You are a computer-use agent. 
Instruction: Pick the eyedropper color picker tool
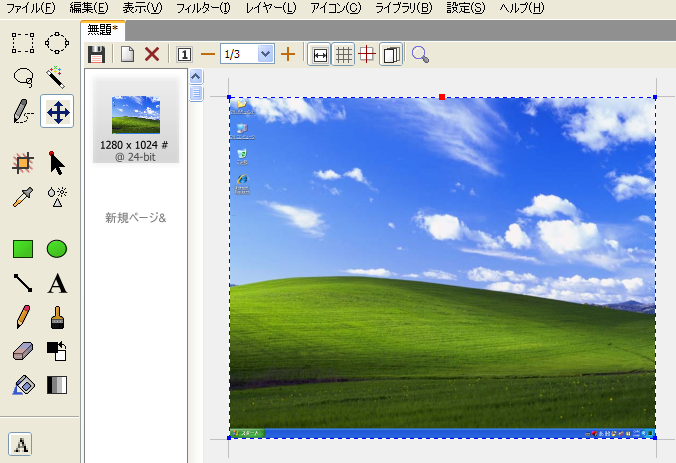pos(23,197)
